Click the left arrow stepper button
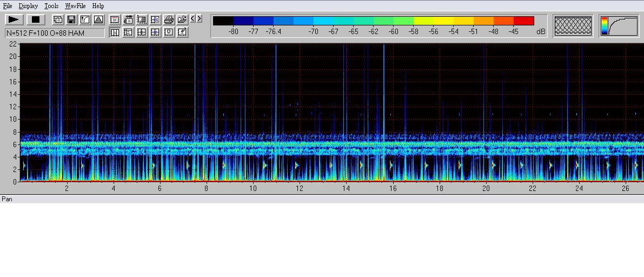 click(192, 19)
